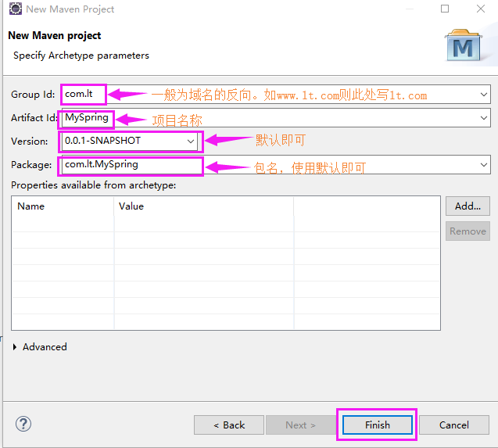Click the Artifact Id field containing MySpring
Image resolution: width=498 pixels, height=448 pixels.
[276, 118]
